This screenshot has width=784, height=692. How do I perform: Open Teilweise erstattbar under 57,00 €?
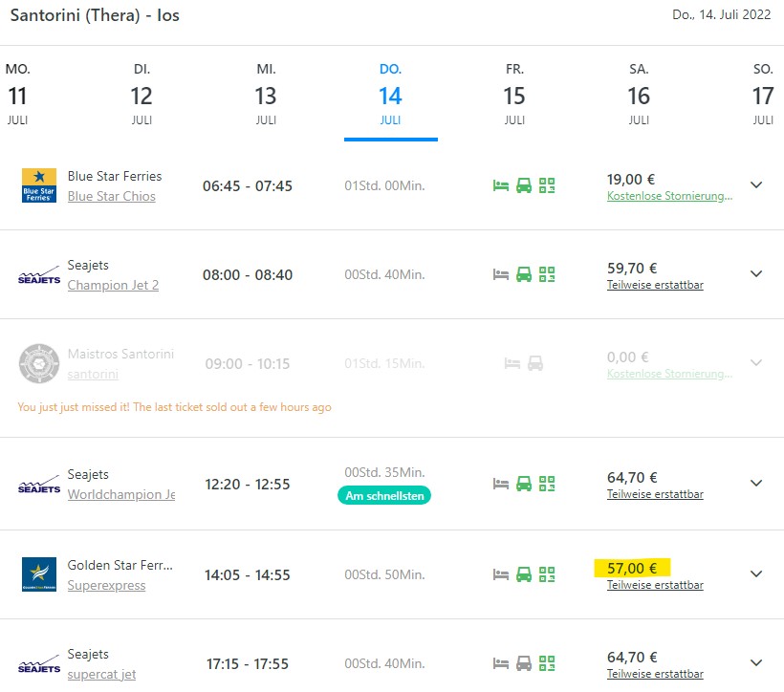655,585
